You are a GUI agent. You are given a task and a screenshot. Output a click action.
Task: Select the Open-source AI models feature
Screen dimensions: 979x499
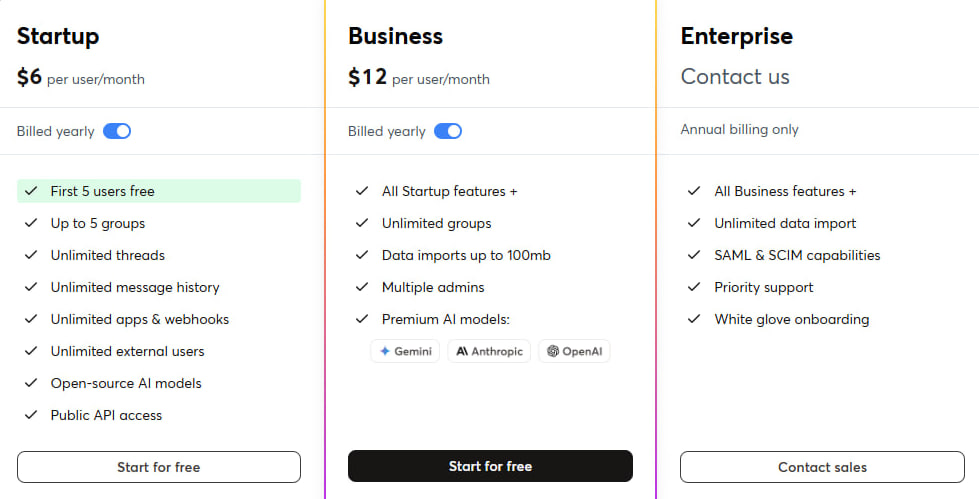pyautogui.click(x=126, y=383)
